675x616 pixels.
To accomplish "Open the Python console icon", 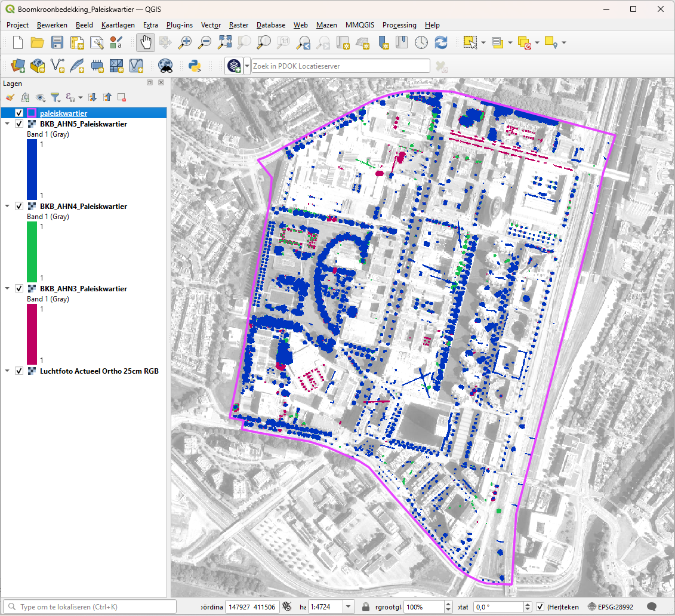I will pos(195,66).
